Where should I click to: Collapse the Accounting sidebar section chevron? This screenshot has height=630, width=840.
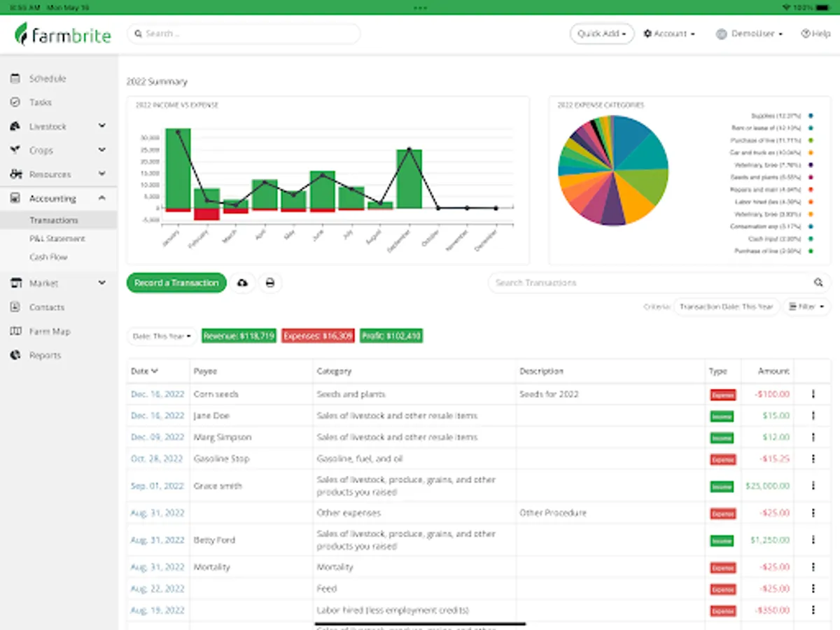102,198
